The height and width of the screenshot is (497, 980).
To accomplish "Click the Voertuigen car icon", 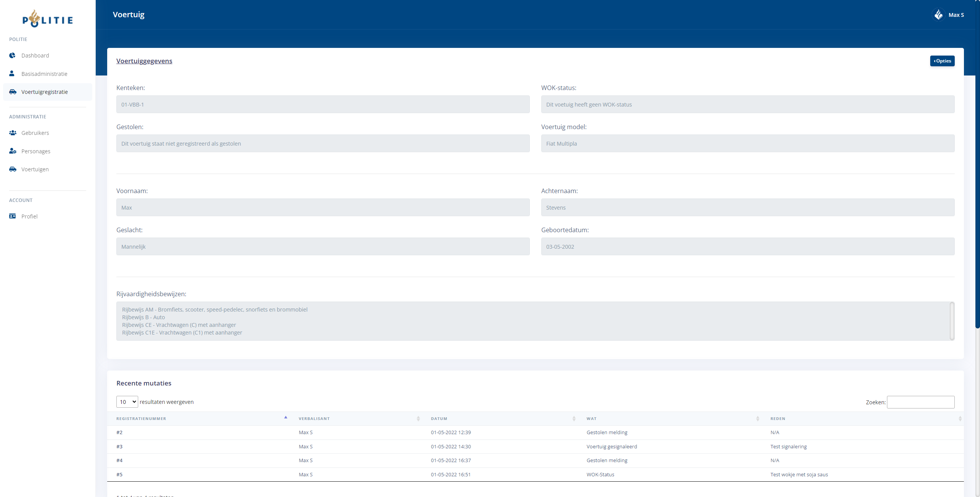I will point(13,169).
